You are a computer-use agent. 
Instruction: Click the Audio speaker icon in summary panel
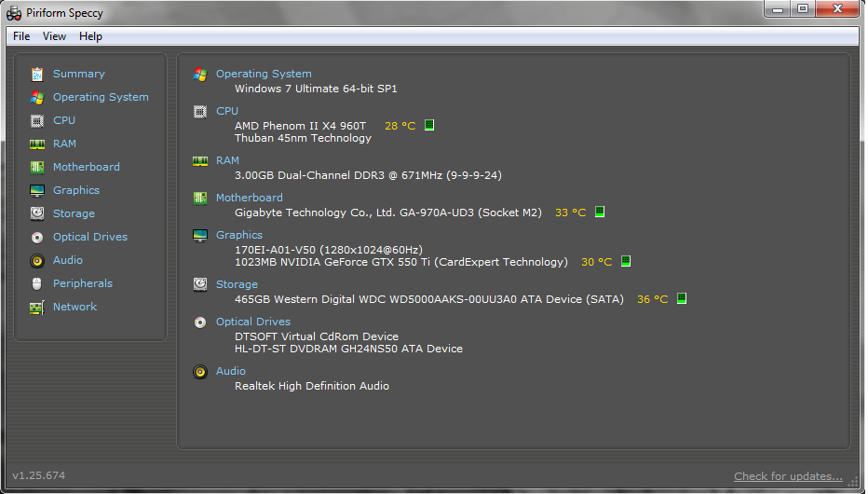click(200, 372)
